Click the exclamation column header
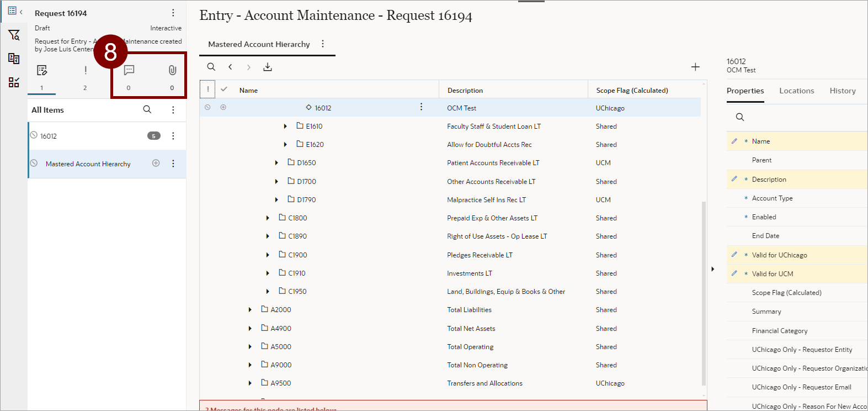This screenshot has height=411, width=868. [208, 89]
